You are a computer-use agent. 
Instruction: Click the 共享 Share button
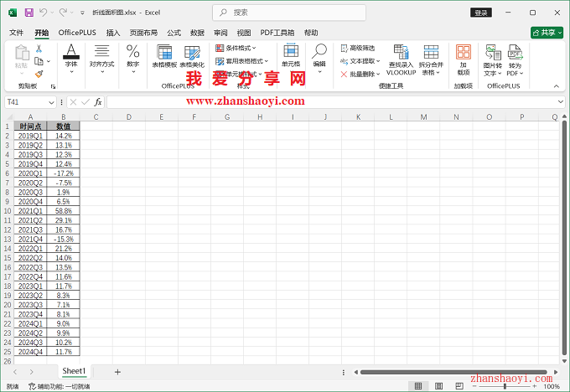(x=547, y=33)
